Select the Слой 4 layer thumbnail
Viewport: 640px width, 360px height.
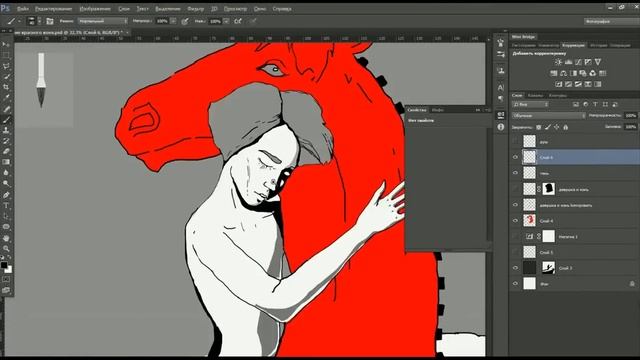529,220
